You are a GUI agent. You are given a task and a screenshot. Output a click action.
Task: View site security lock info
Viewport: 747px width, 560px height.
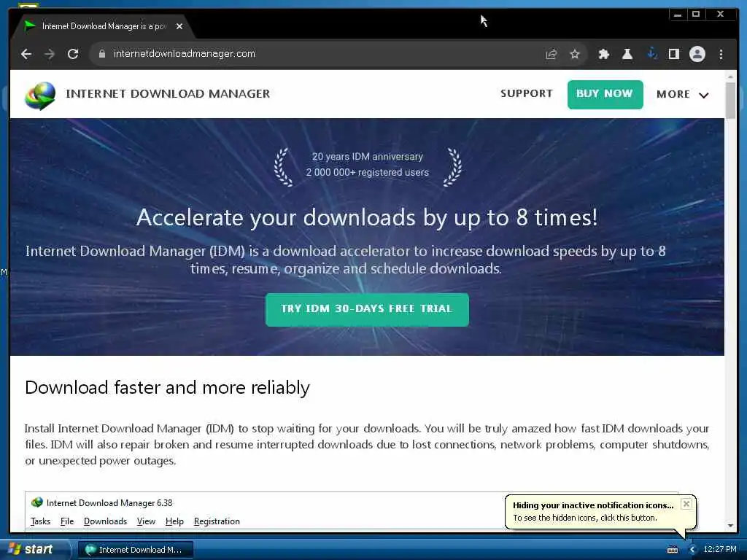pyautogui.click(x=101, y=54)
